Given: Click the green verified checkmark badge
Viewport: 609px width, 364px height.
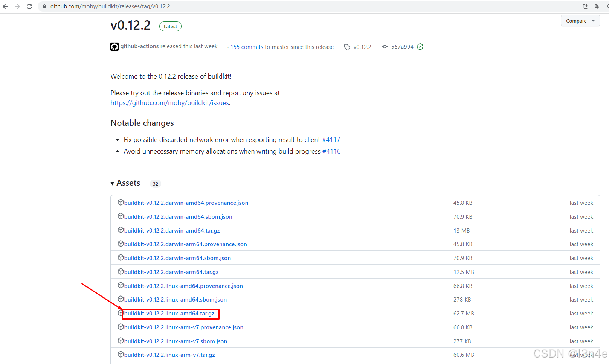Looking at the screenshot, I should 420,46.
